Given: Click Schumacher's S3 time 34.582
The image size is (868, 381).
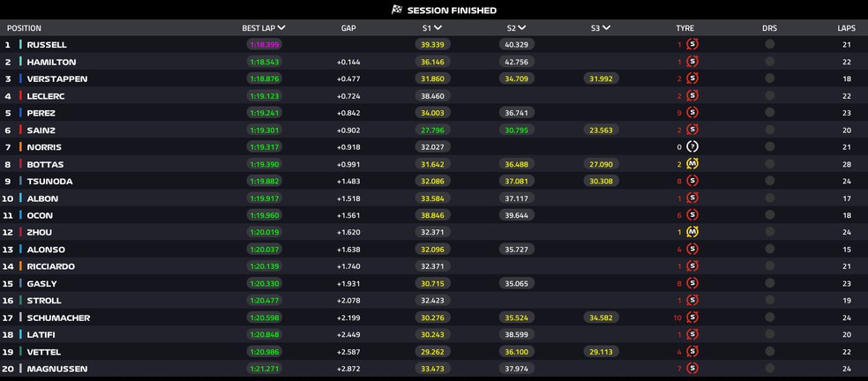Looking at the screenshot, I should (x=602, y=317).
